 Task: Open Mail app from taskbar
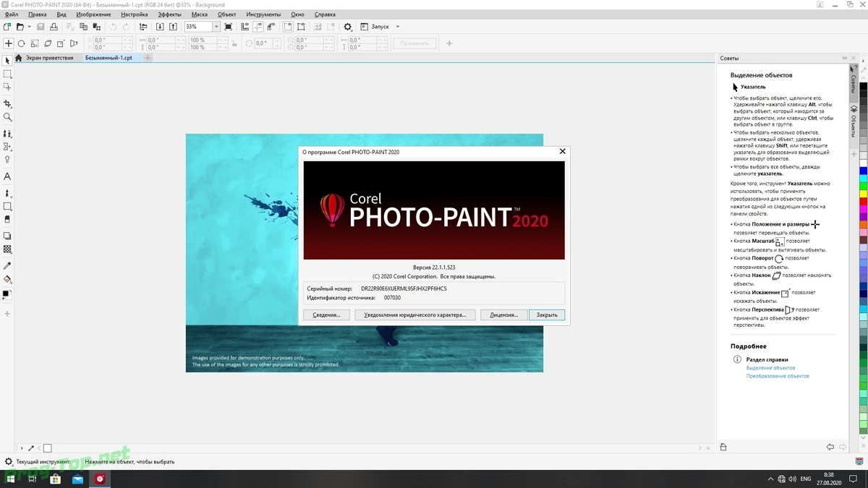click(77, 479)
